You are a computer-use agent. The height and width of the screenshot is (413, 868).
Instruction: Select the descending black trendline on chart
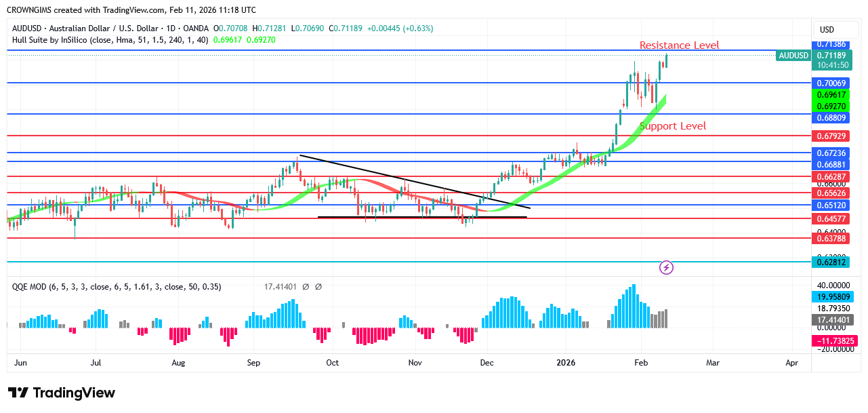(x=415, y=182)
